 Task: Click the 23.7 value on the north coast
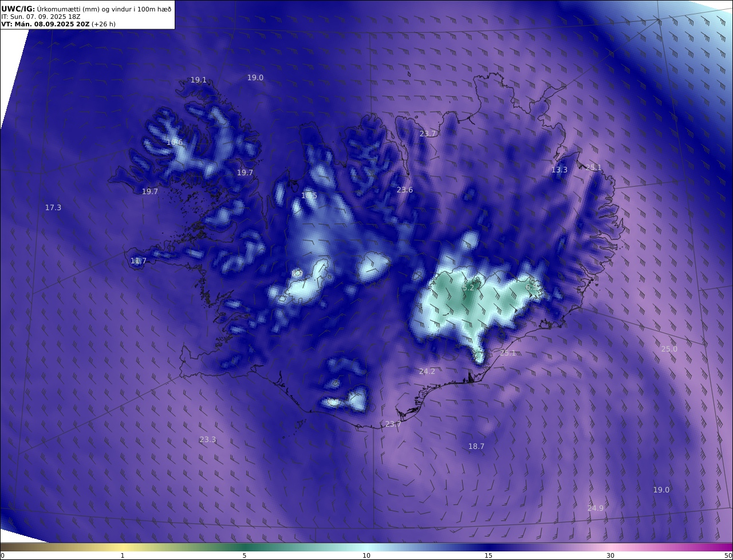[428, 133]
